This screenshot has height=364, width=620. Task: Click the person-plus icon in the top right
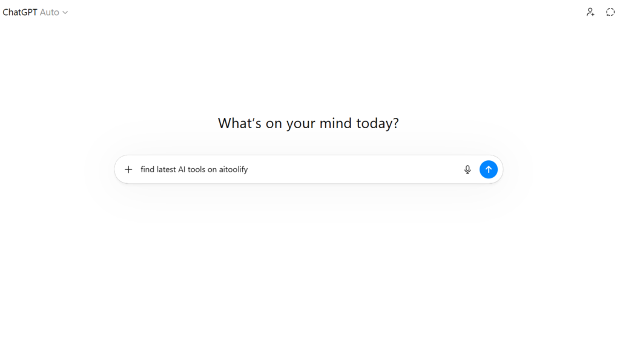click(590, 12)
